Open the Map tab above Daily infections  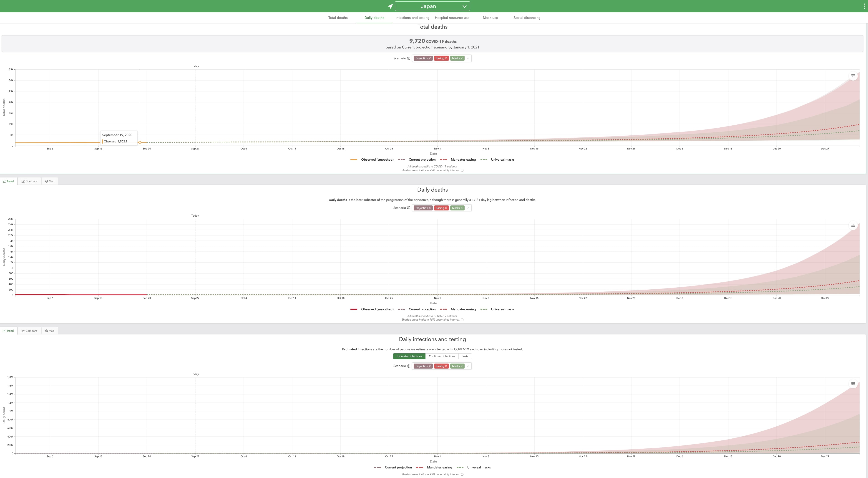(50, 331)
